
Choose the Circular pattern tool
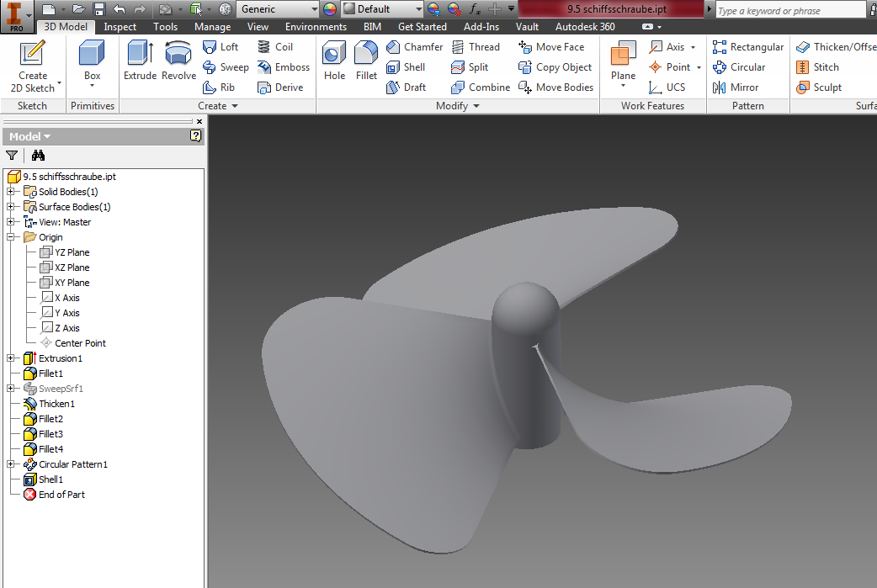(739, 67)
